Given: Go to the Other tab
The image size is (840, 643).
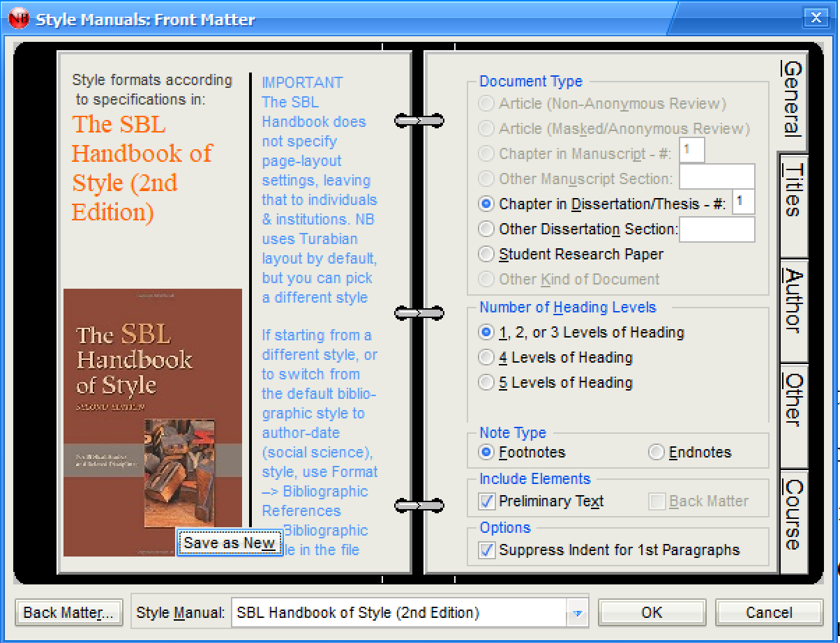Looking at the screenshot, I should pyautogui.click(x=794, y=400).
